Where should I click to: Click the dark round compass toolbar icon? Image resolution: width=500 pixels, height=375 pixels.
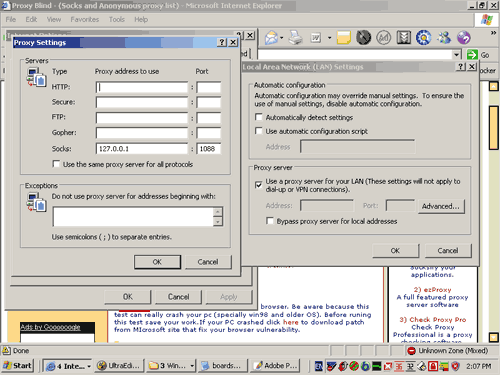pos(363,38)
